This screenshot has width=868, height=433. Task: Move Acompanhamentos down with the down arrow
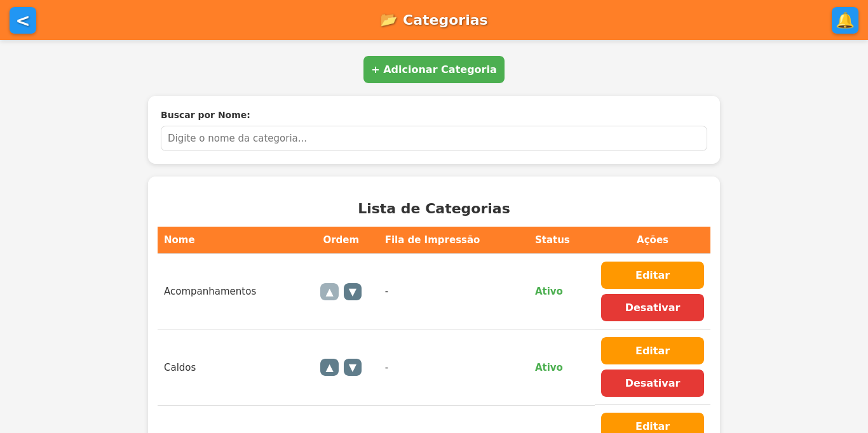tap(353, 291)
